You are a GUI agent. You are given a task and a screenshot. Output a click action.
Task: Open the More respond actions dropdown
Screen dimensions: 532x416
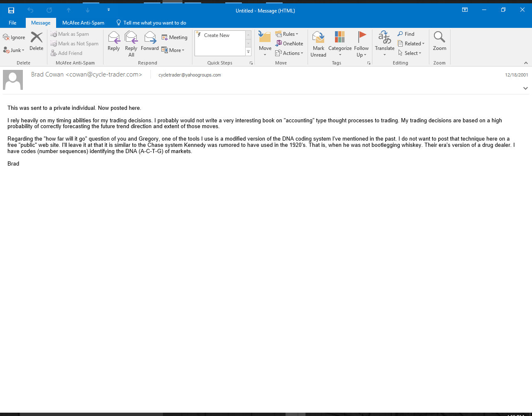(x=173, y=50)
